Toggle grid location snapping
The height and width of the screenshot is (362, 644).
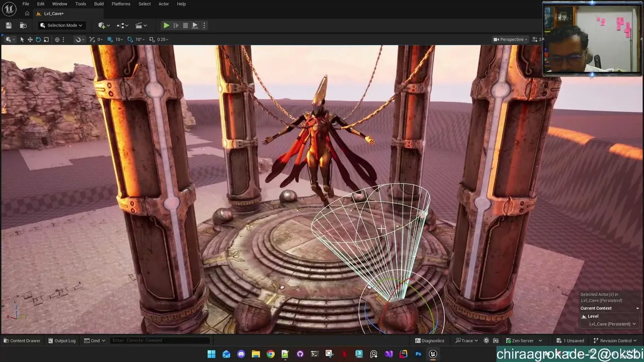click(110, 39)
